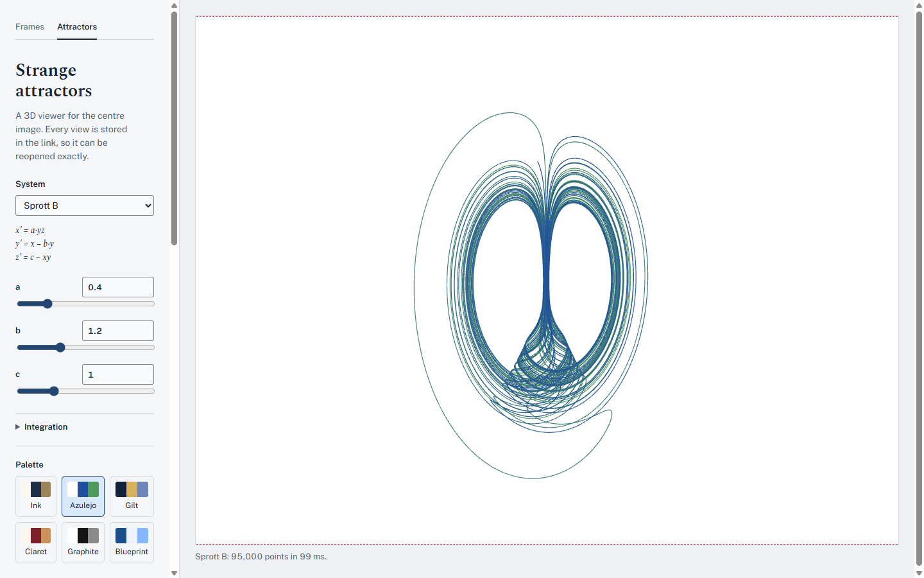Viewport: 924px width, 578px height.
Task: Open the System dropdown showing Sprott B
Action: tap(85, 206)
